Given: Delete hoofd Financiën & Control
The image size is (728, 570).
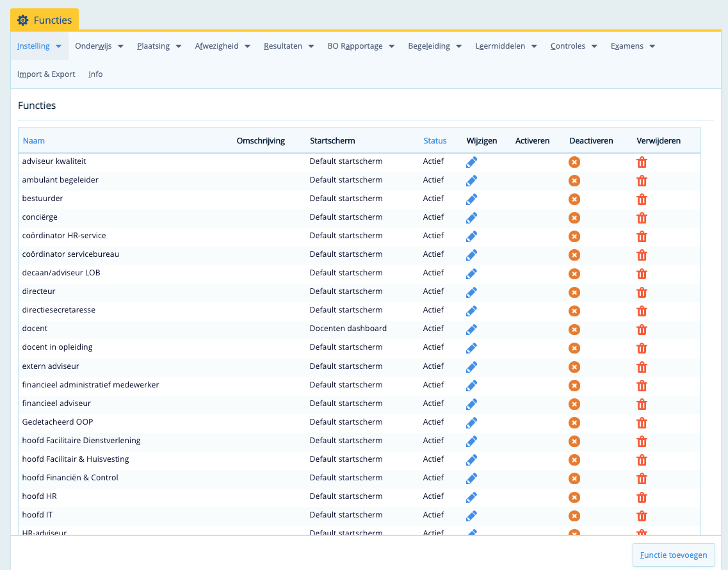Looking at the screenshot, I should [x=642, y=478].
